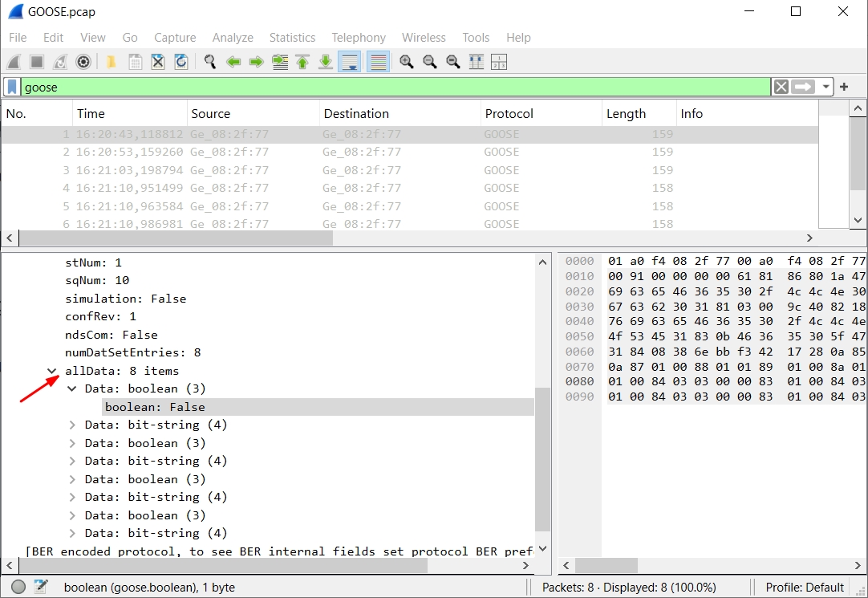Screen dimensions: 868x598
Task: Start a new capture with the shark fin icon
Action: click(x=13, y=62)
